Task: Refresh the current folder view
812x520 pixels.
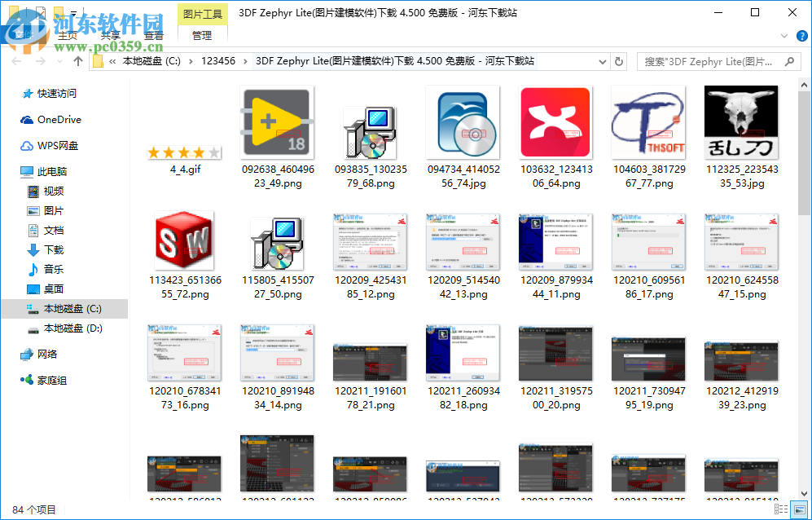Action: 619,62
